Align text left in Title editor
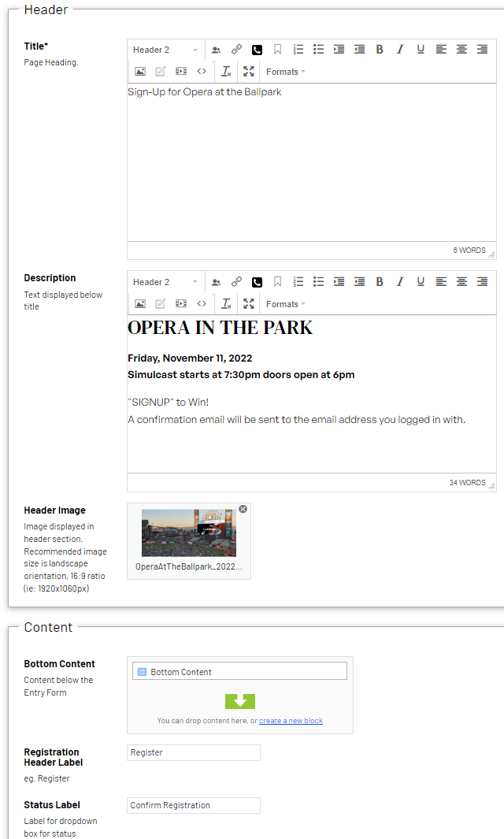 pos(442,50)
